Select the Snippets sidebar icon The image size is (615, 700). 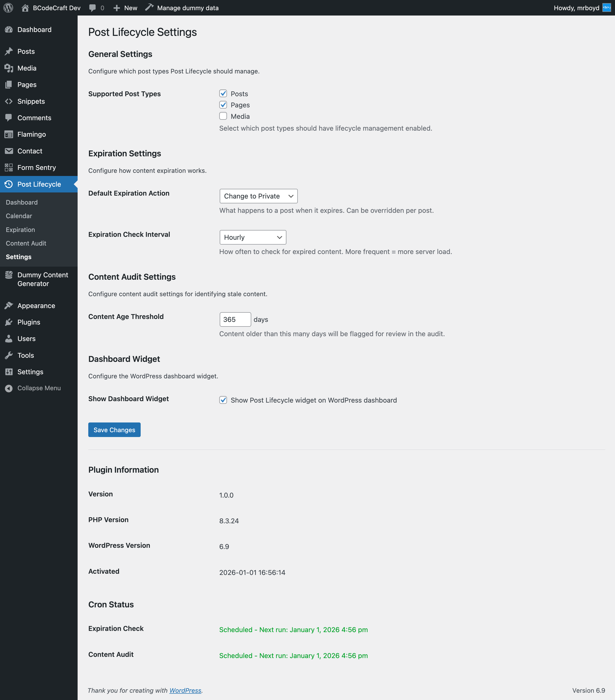31,101
